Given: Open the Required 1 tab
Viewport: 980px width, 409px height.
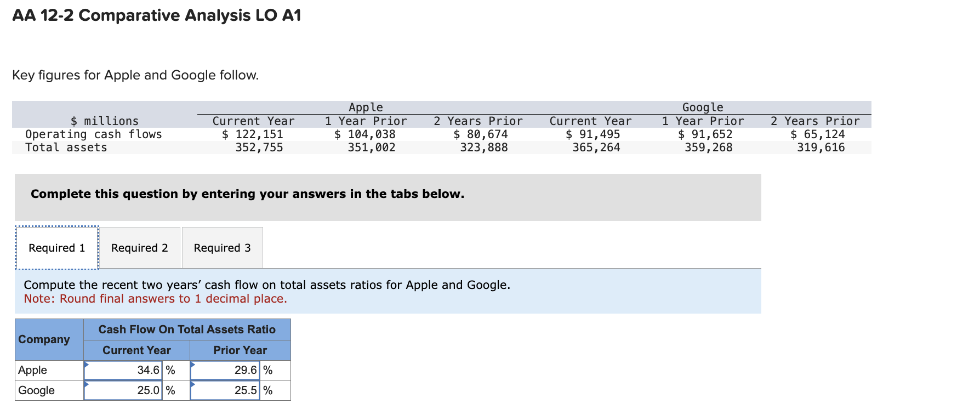Looking at the screenshot, I should [57, 248].
